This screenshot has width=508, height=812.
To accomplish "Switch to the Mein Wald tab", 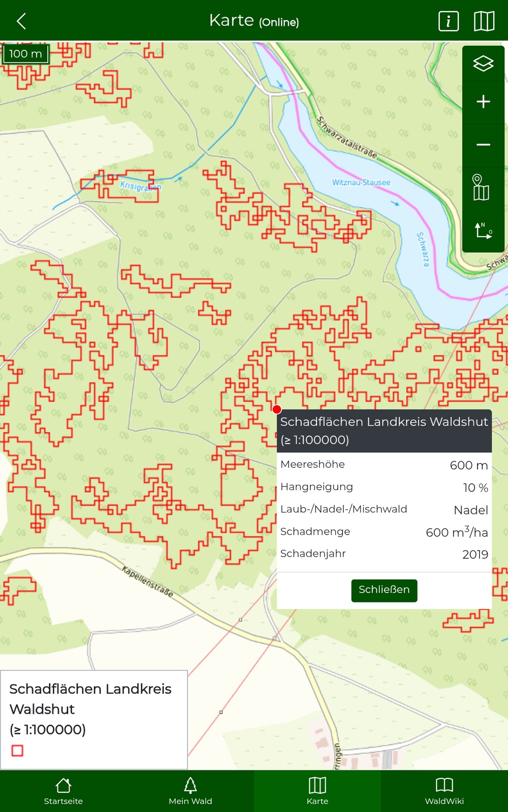I will click(190, 791).
